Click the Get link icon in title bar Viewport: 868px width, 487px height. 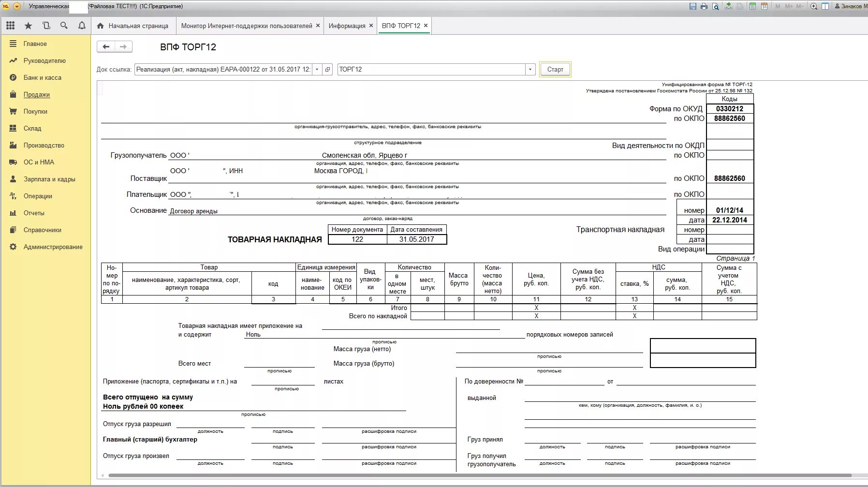(729, 6)
